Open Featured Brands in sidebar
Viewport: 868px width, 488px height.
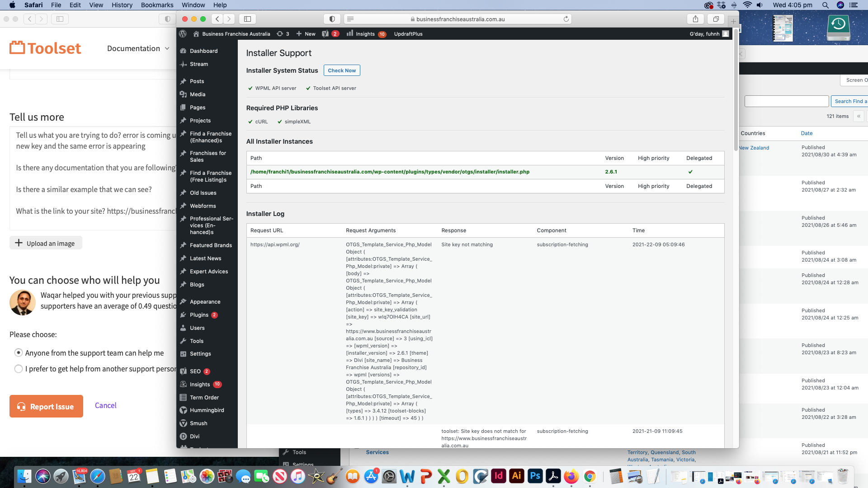pos(211,245)
